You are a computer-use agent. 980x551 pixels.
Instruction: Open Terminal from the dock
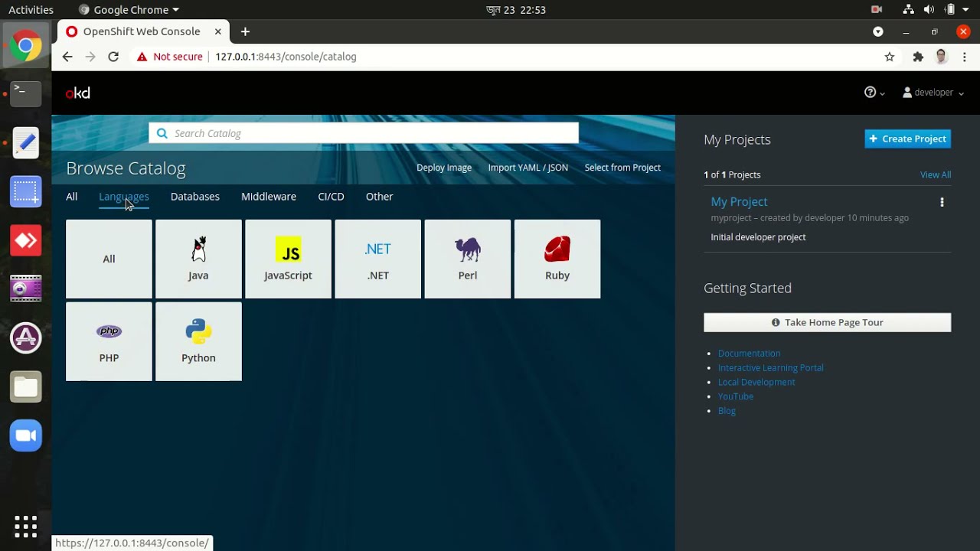26,93
